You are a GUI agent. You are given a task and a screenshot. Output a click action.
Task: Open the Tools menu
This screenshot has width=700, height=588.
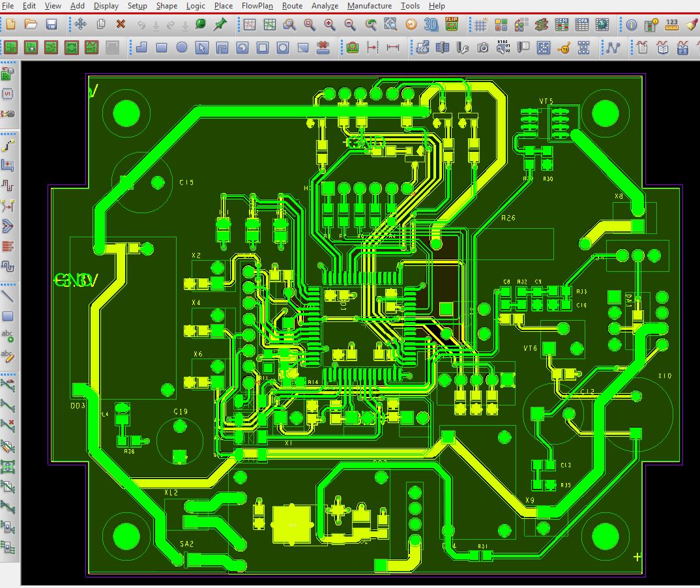pos(410,6)
